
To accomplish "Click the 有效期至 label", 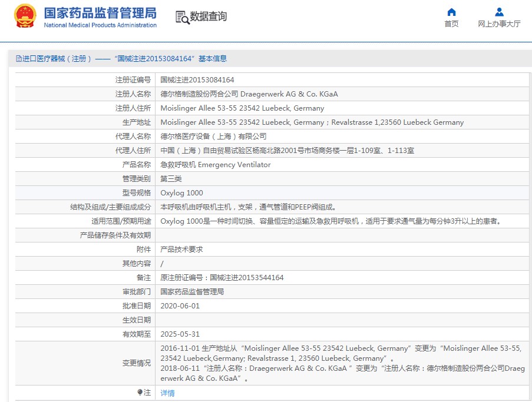I will pyautogui.click(x=137, y=334).
